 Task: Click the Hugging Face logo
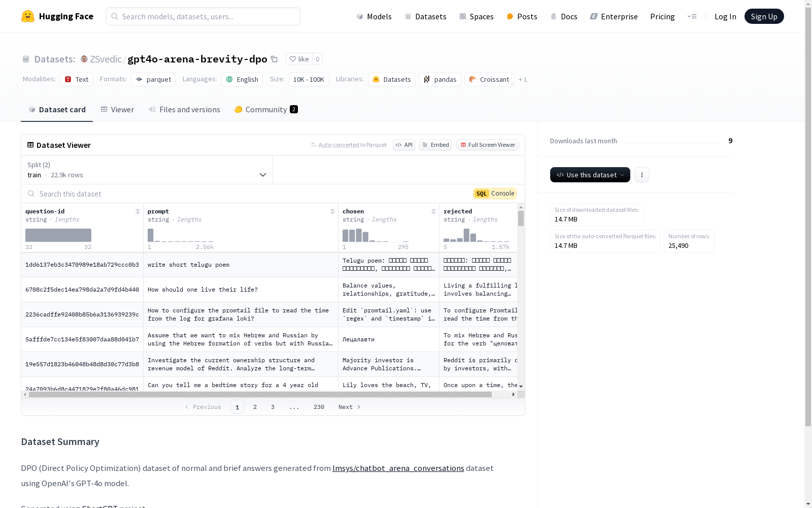click(x=57, y=16)
